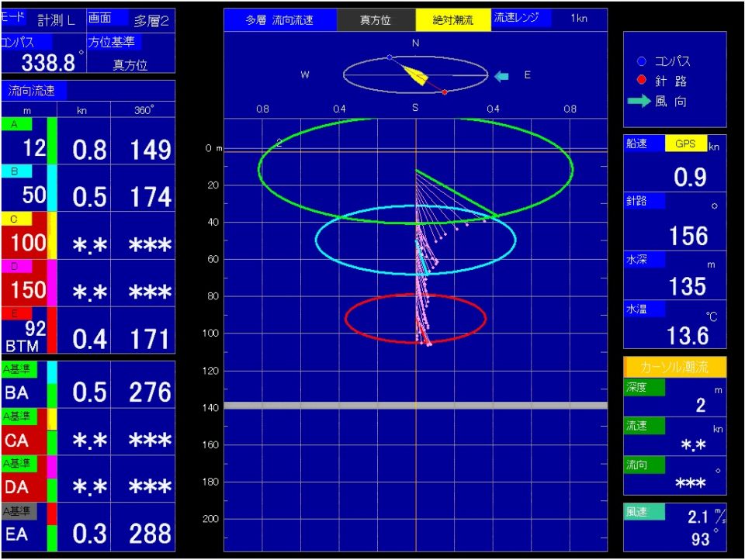Click the blue compass dot on ellipse
745x560 pixels.
click(390, 57)
